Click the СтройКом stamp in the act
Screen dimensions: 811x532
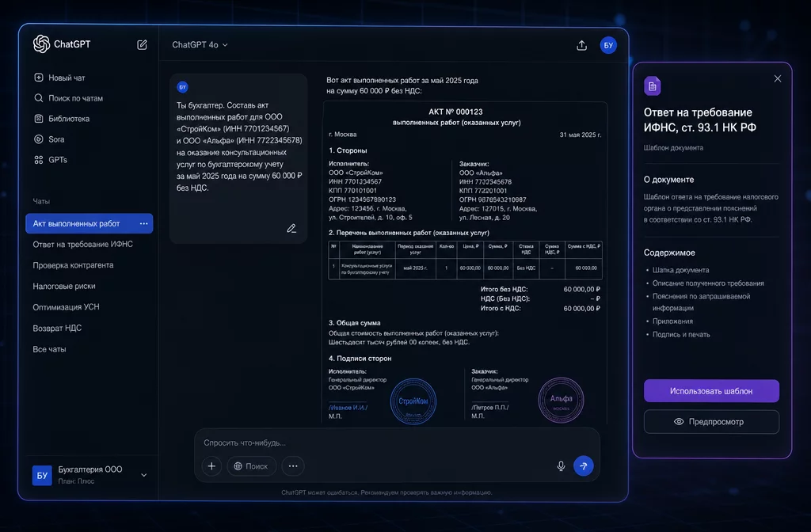click(x=413, y=401)
